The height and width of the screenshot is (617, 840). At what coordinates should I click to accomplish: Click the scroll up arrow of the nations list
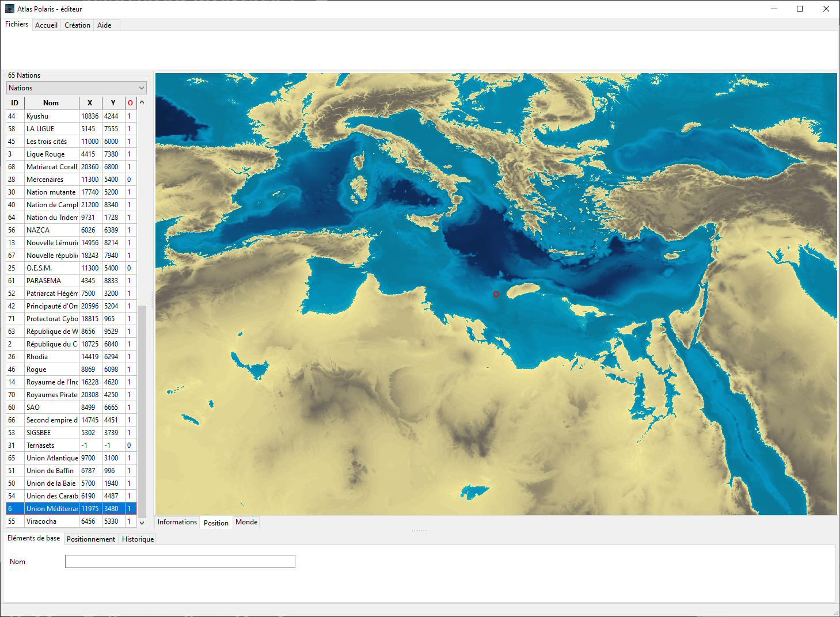[142, 102]
